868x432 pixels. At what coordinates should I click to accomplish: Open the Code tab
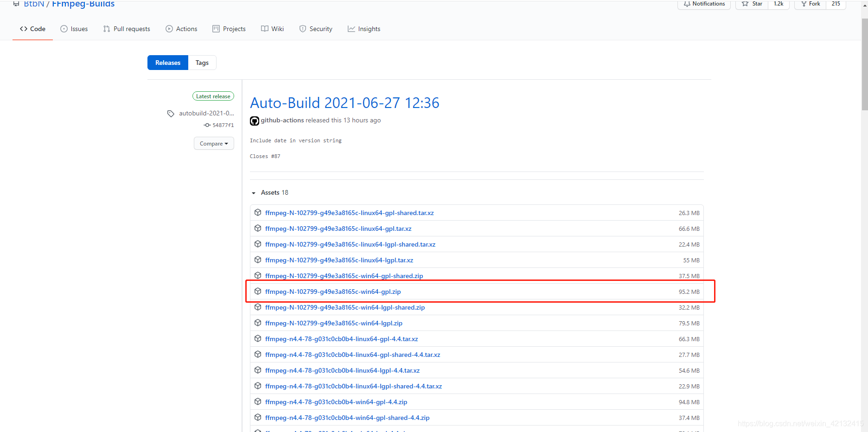[32, 29]
